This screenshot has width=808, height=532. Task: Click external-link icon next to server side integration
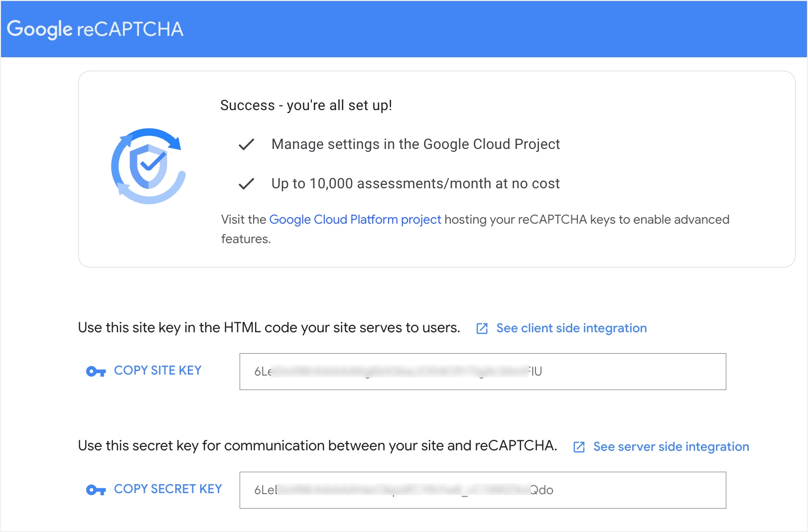pos(579,447)
